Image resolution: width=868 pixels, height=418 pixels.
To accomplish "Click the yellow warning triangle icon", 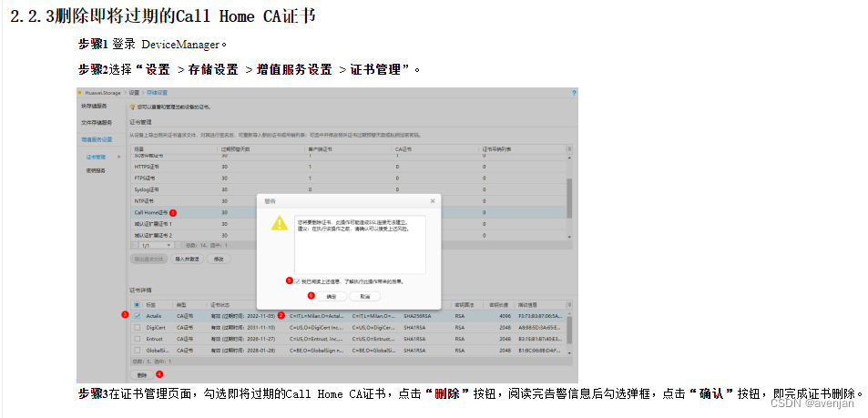I will [279, 224].
